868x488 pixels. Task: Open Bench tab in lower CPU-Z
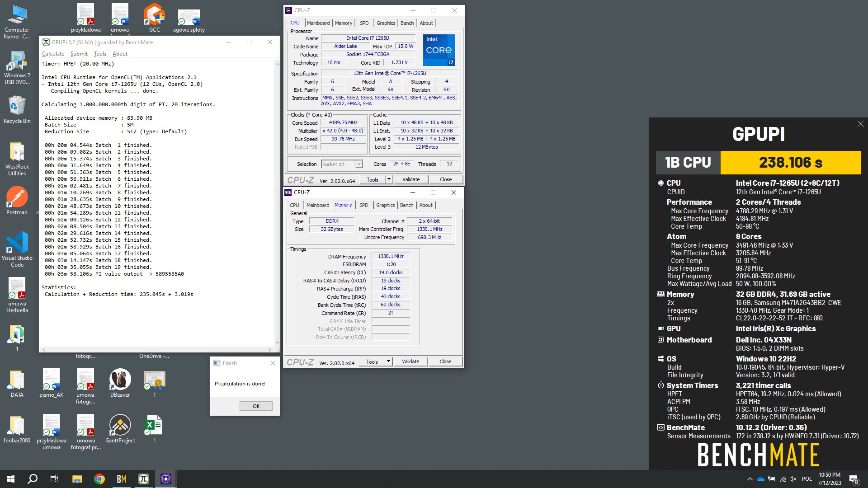pos(406,205)
